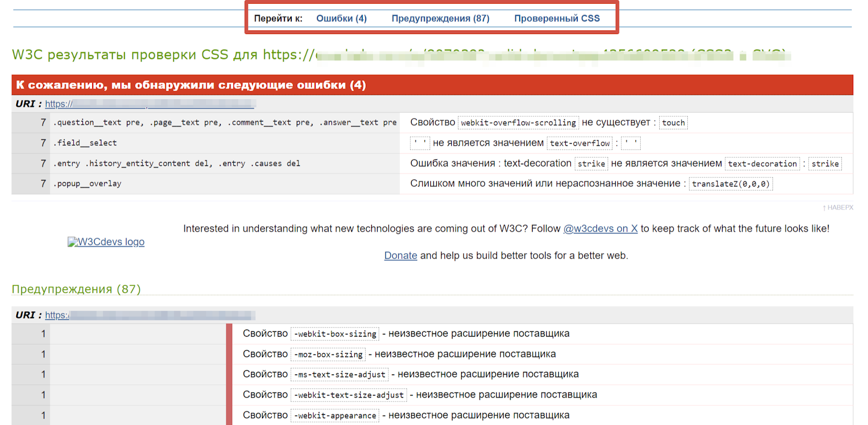Jump to Предупреждения (87) section

pyautogui.click(x=440, y=18)
